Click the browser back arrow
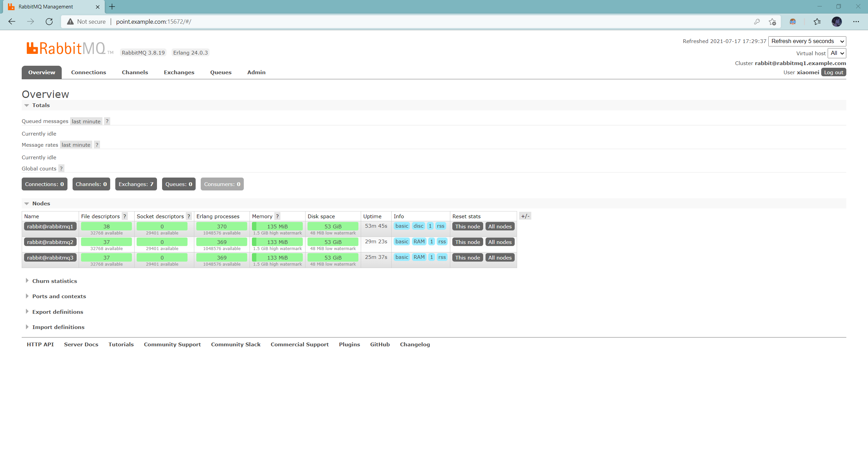This screenshot has height=471, width=868. click(12, 22)
